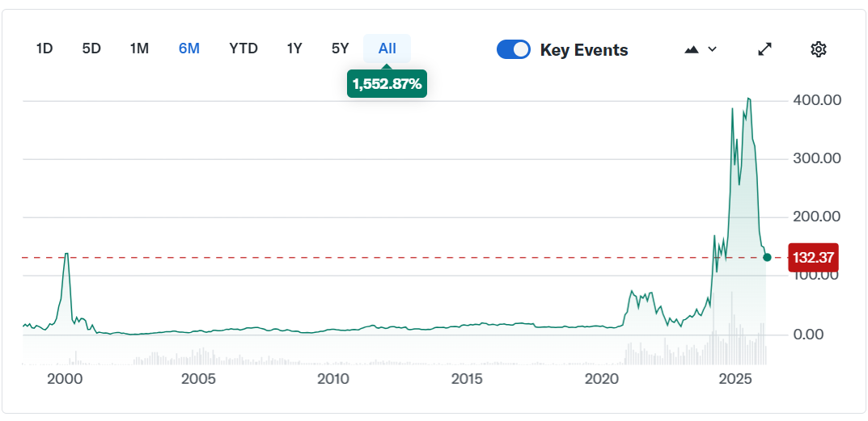Click the mountain chart type icon
The height and width of the screenshot is (421, 868).
point(691,49)
